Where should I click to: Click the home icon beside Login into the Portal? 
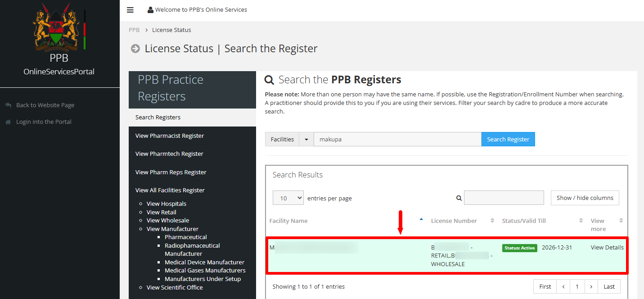point(8,122)
